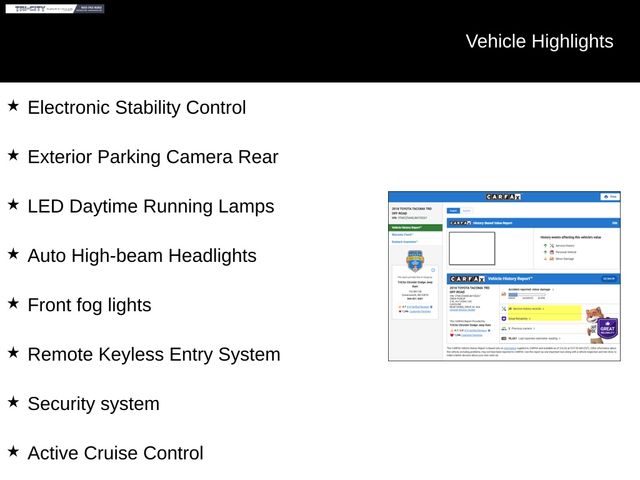Select the blue active tab above value report
Viewport: 640px width, 480px height.
452,211
